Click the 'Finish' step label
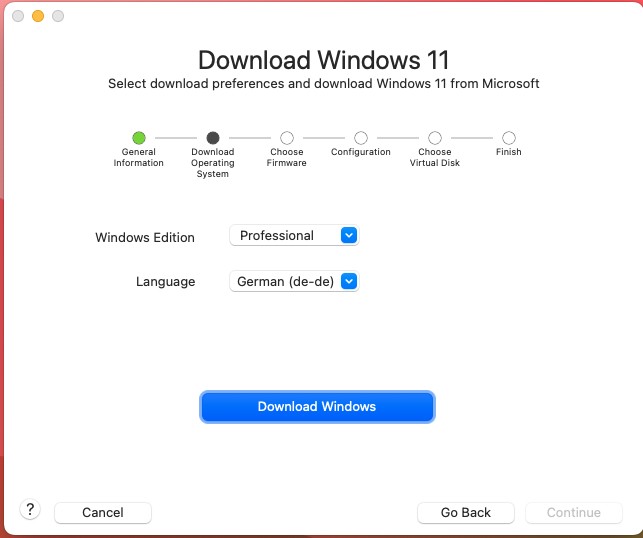 click(x=508, y=152)
